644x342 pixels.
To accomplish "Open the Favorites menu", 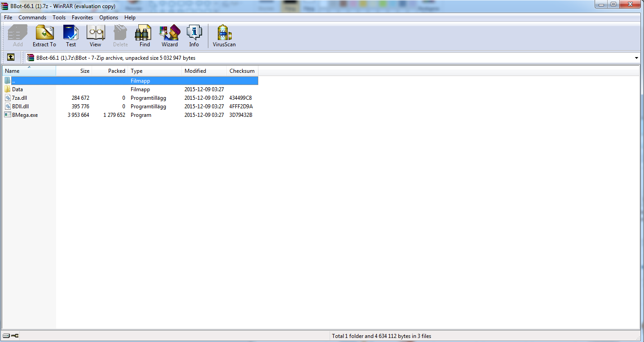I will tap(82, 18).
